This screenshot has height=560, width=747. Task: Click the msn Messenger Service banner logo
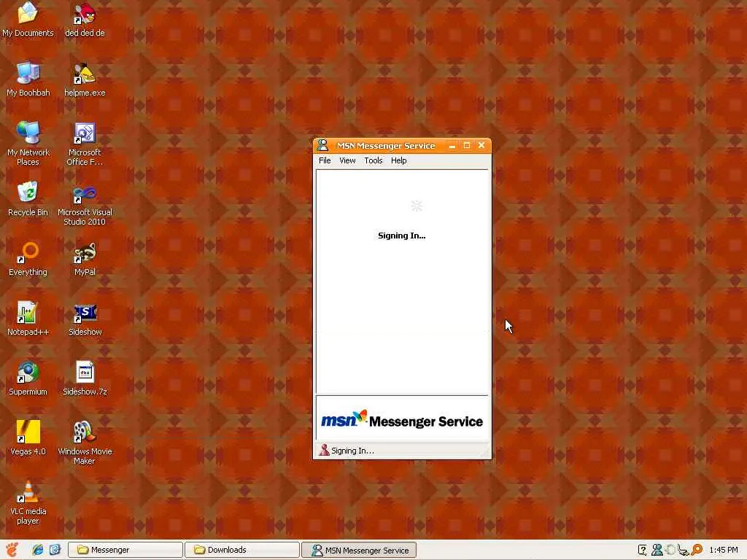click(402, 420)
